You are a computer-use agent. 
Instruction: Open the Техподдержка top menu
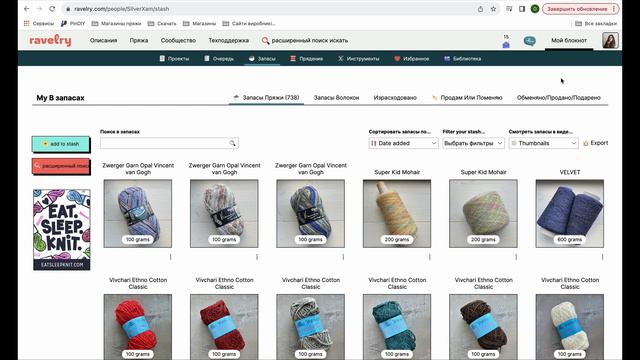229,40
